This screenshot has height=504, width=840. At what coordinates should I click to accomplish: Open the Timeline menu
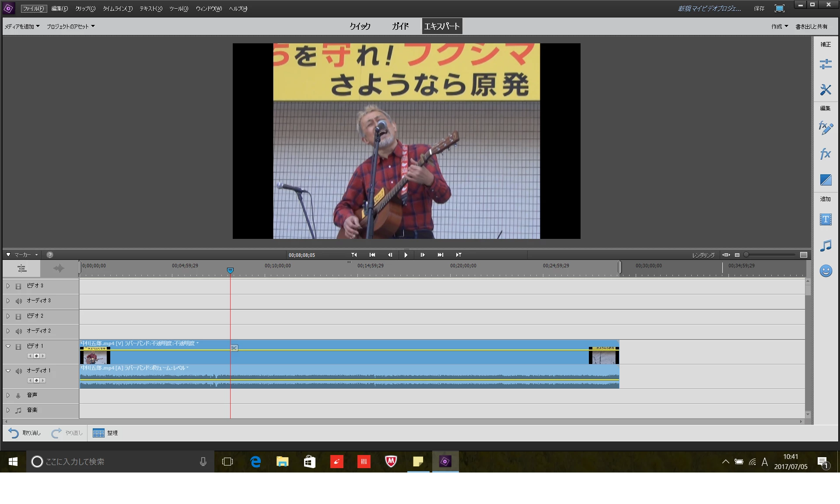[117, 9]
